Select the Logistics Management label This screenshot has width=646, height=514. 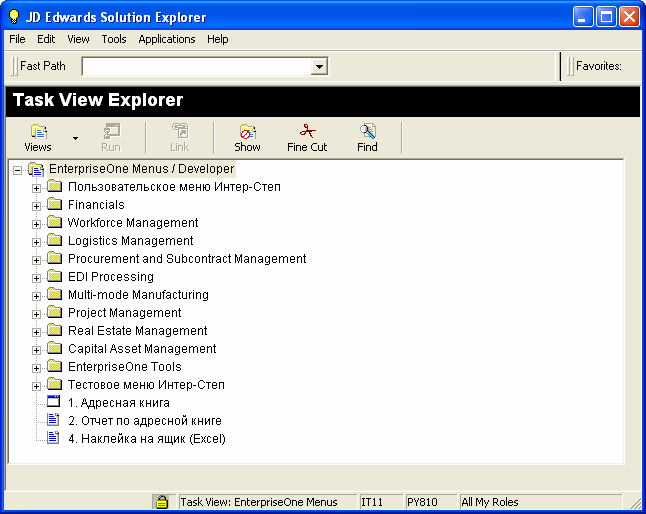pyautogui.click(x=131, y=241)
